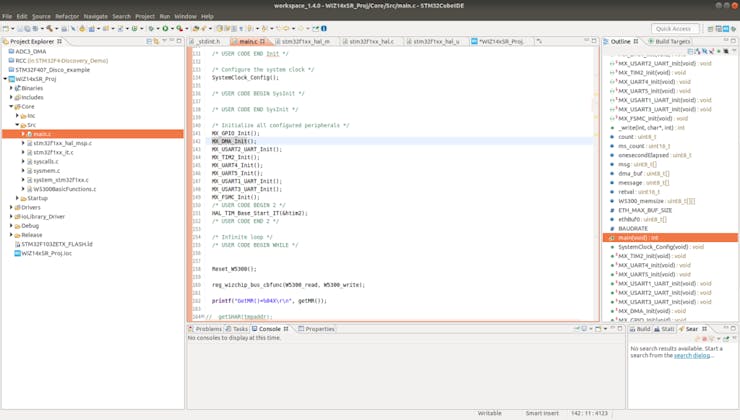
Task: Collapse the Src folder
Action: tap(17, 125)
